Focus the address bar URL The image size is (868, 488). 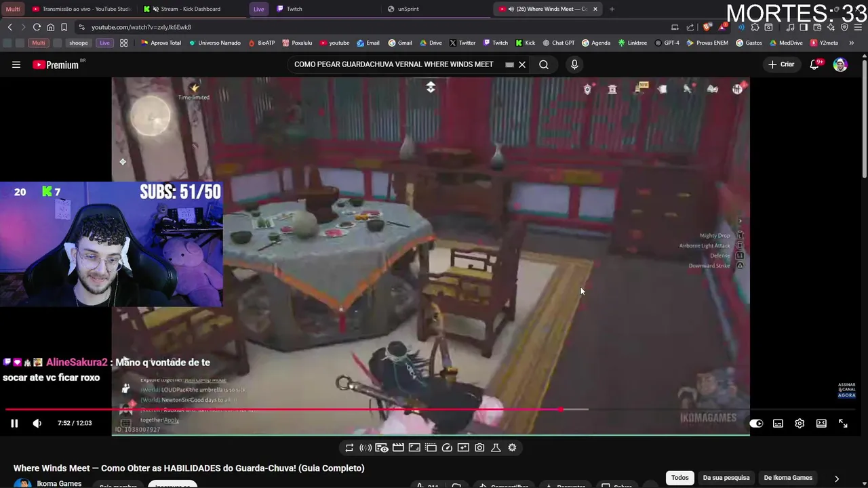tap(141, 27)
